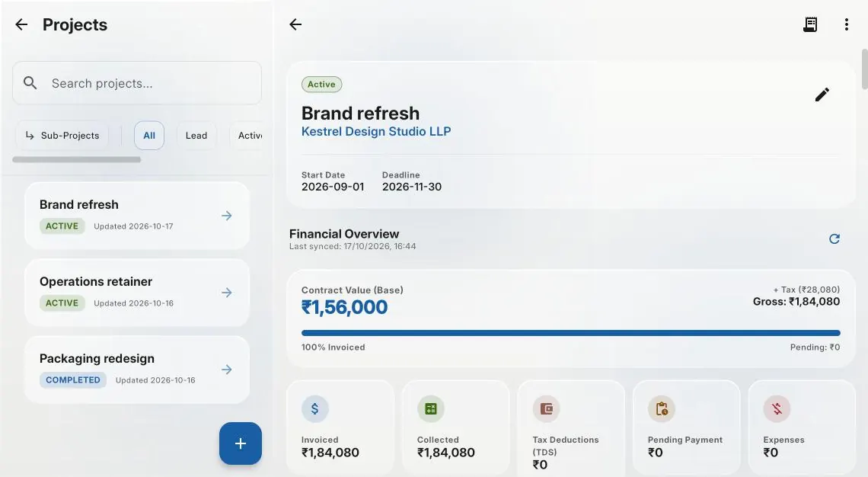868x477 pixels.
Task: Click the arrow on Brand refresh card
Action: (x=226, y=216)
